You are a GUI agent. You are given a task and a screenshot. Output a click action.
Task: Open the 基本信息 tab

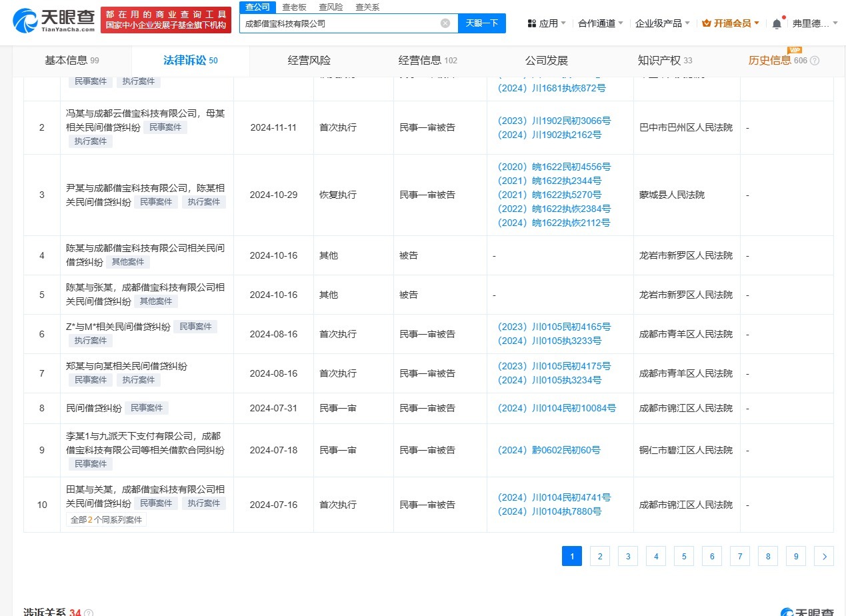(67, 60)
